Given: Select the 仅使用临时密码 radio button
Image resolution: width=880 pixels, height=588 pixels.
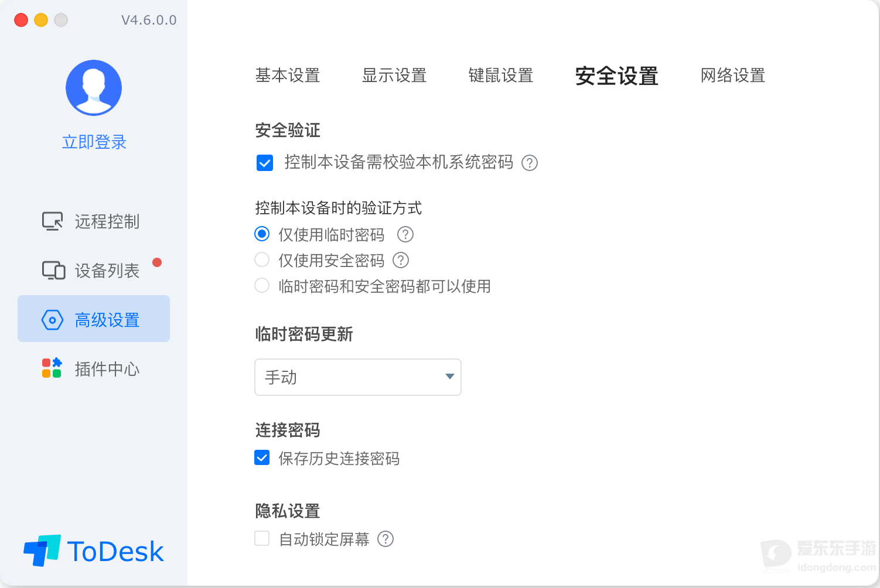Looking at the screenshot, I should (262, 234).
